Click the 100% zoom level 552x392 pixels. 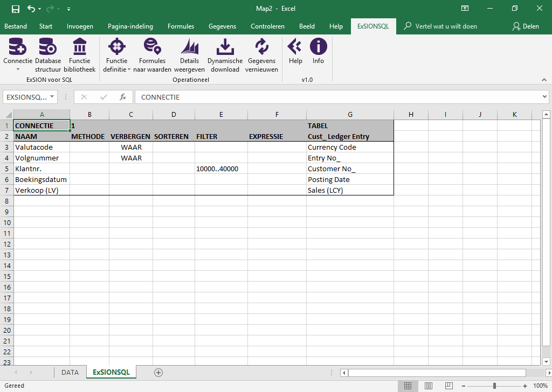(540, 386)
